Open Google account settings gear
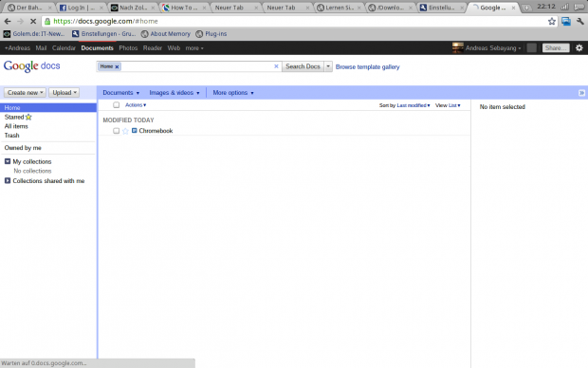The image size is (588, 368). 579,48
